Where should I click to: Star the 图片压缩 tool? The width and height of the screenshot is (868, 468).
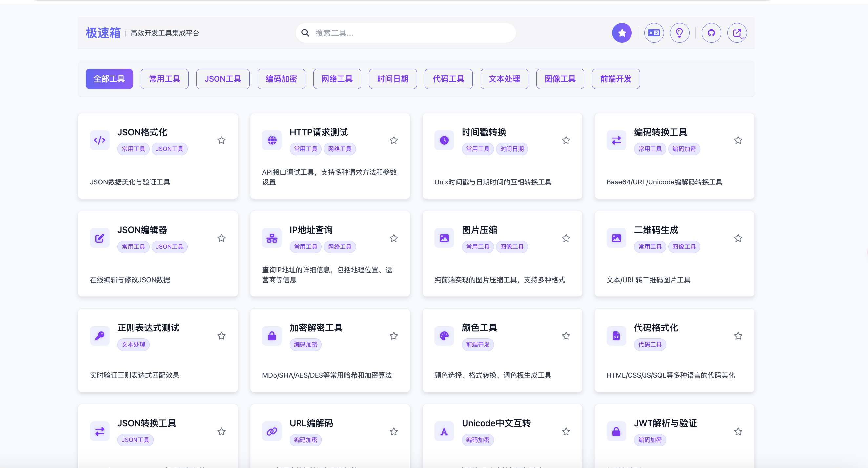click(566, 238)
